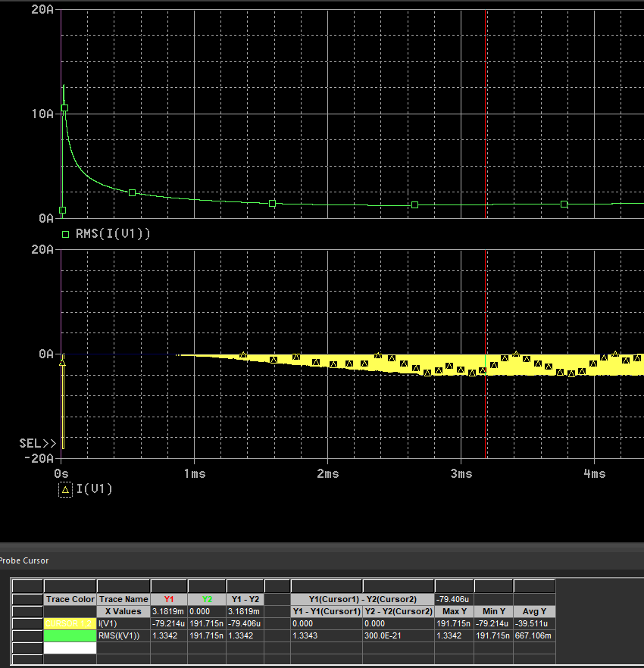Select the I(V1) row in cursor table
The width and height of the screenshot is (644, 668).
[x=283, y=624]
